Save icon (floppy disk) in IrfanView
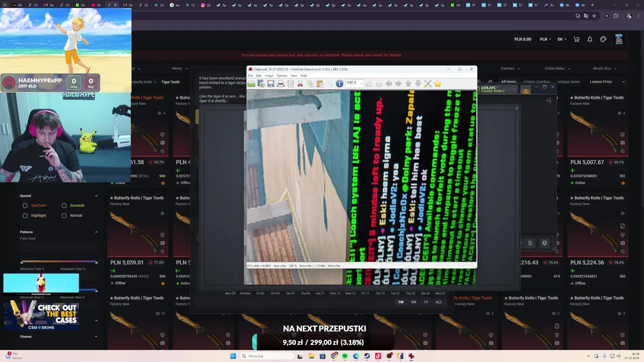Screen dimensions: 644x362 pyautogui.click(x=271, y=83)
